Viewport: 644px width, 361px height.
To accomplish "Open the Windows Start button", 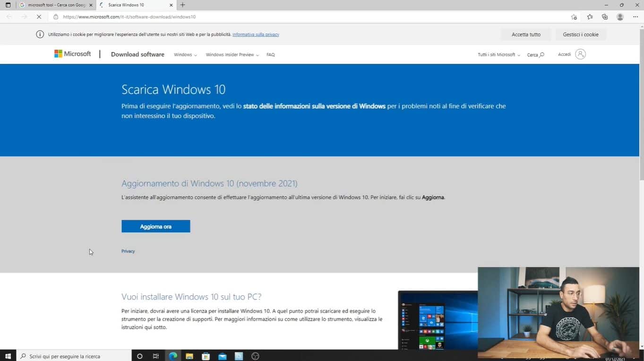I will (8, 356).
